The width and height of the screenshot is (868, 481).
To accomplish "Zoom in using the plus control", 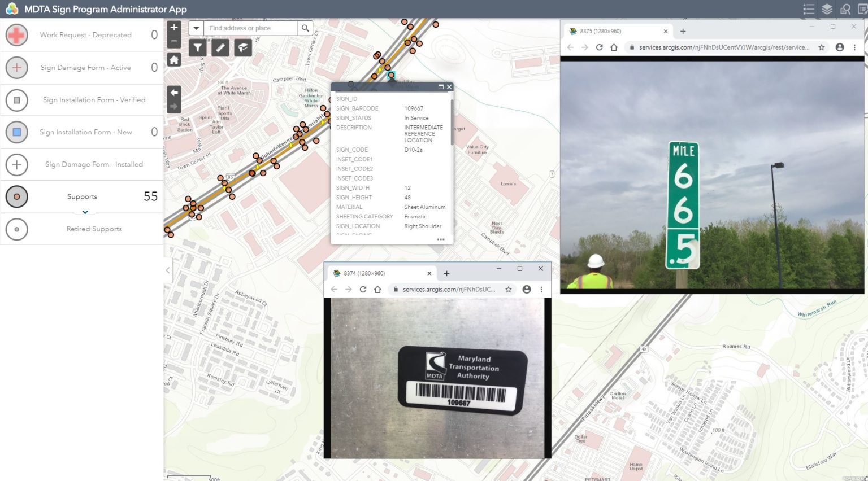I will [173, 27].
